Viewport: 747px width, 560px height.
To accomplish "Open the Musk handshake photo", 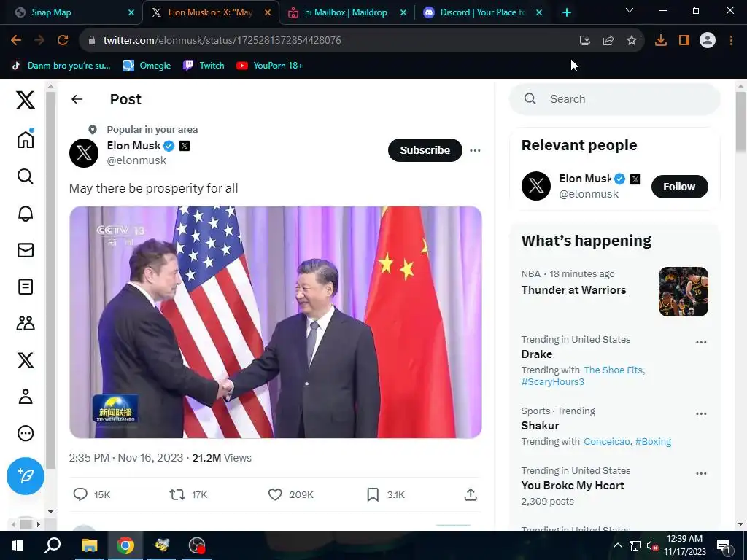I will pos(275,322).
